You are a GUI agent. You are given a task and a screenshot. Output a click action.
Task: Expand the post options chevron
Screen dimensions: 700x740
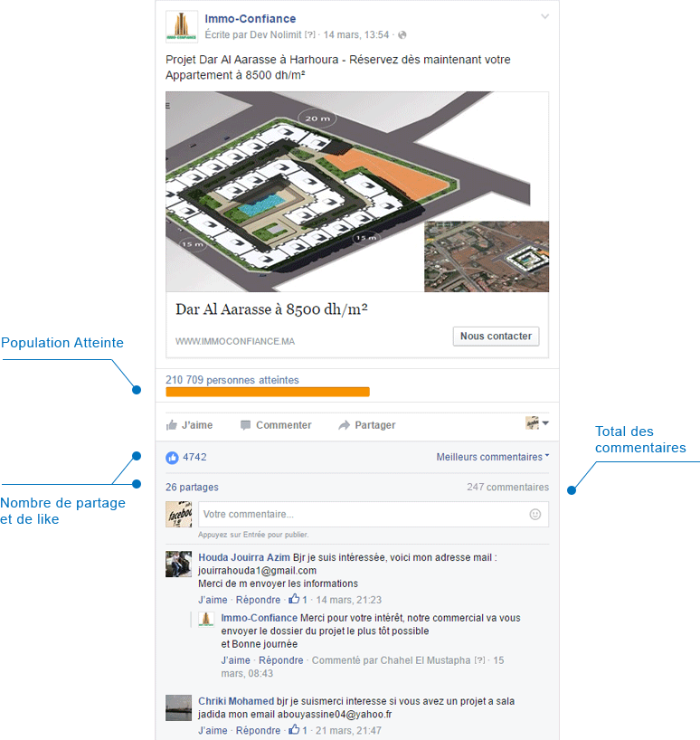(544, 16)
